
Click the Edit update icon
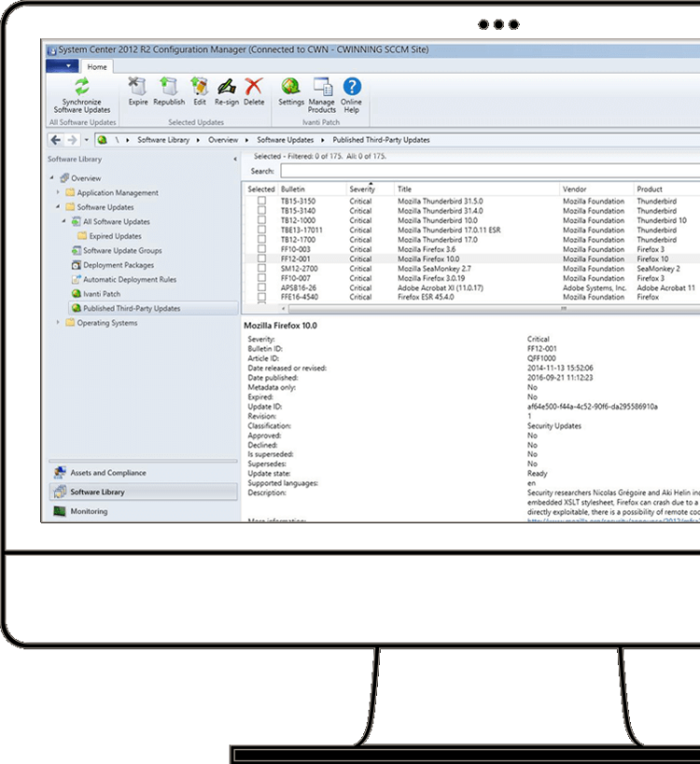pyautogui.click(x=199, y=87)
